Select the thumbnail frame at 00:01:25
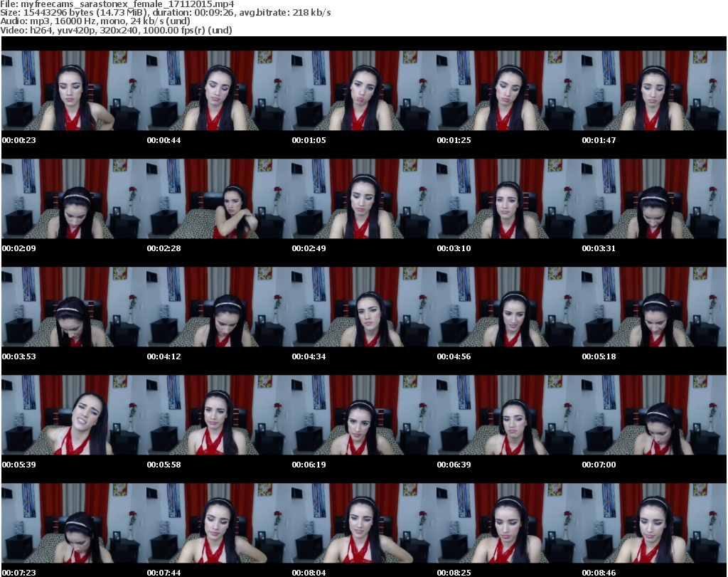The height and width of the screenshot is (577, 728). [509, 90]
